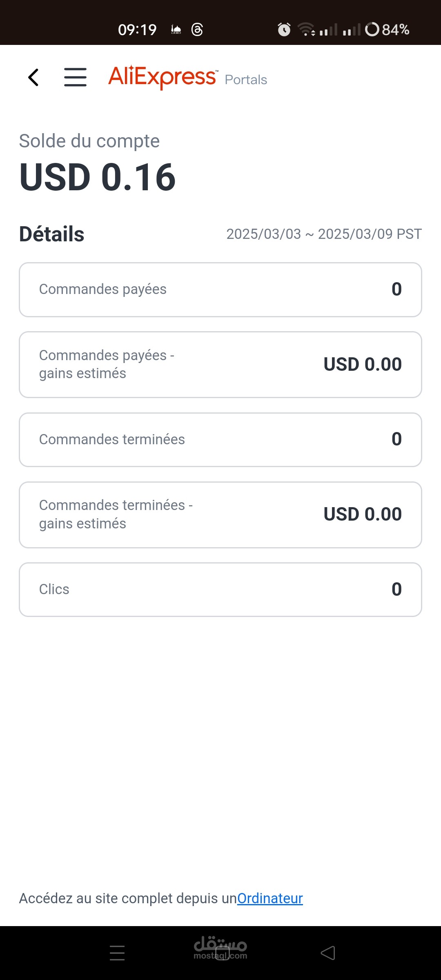Tap the alarm icon in status bar
This screenshot has width=441, height=980.
click(284, 29)
